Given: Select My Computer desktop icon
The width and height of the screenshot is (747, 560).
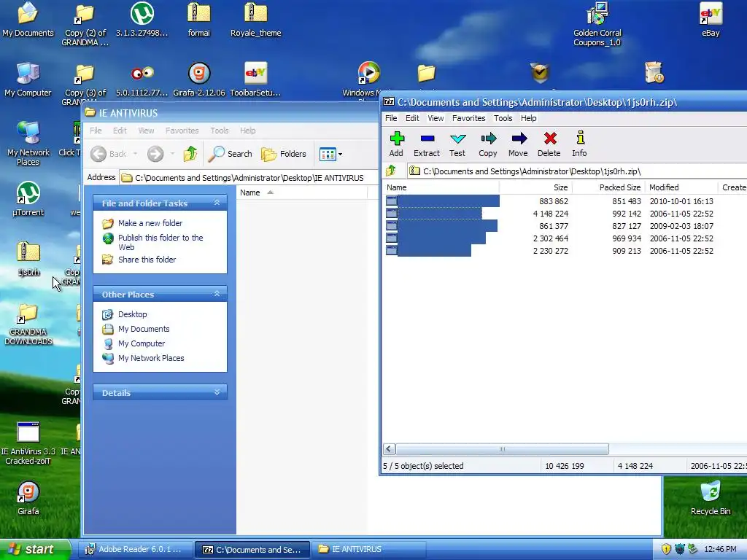Looking at the screenshot, I should click(28, 79).
